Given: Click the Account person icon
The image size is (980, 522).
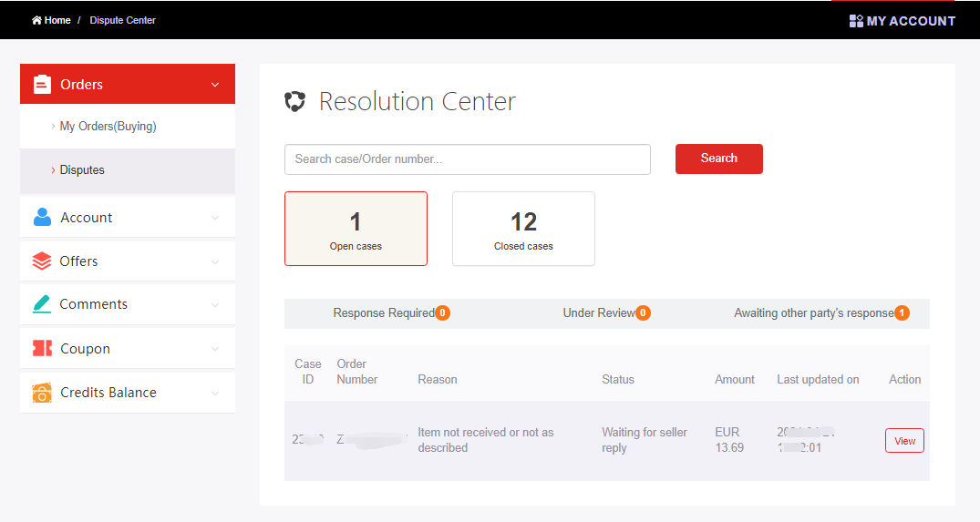Looking at the screenshot, I should [42, 218].
